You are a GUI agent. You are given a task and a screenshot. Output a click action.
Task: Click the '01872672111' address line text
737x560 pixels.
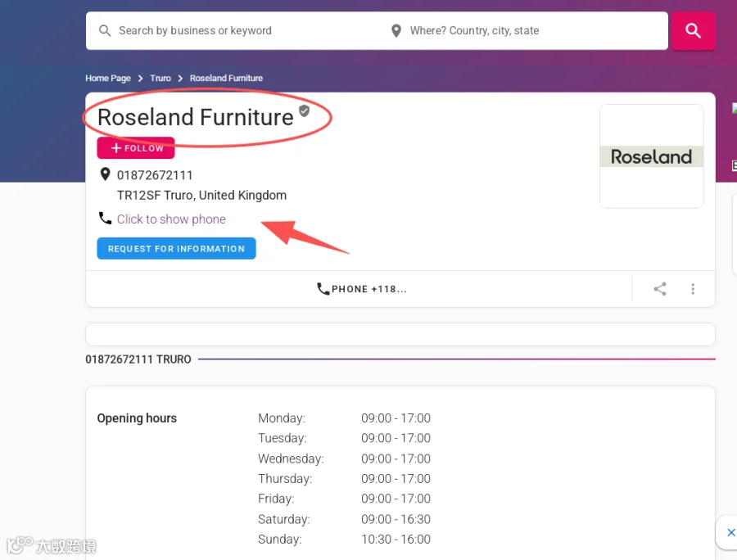tap(155, 175)
